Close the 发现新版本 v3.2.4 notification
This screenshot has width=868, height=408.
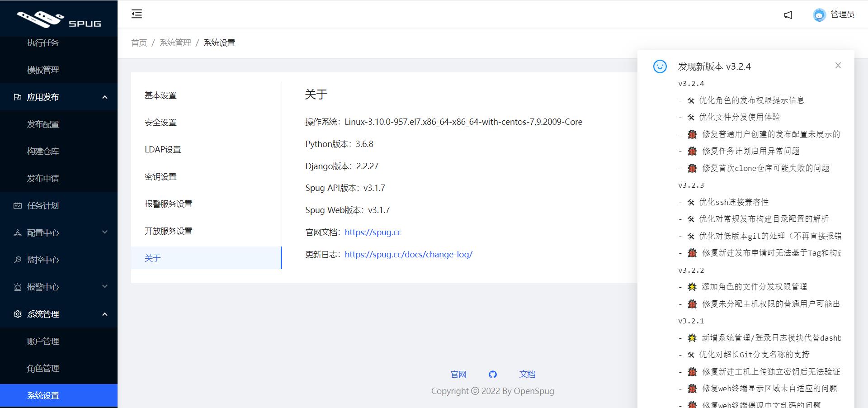click(838, 66)
